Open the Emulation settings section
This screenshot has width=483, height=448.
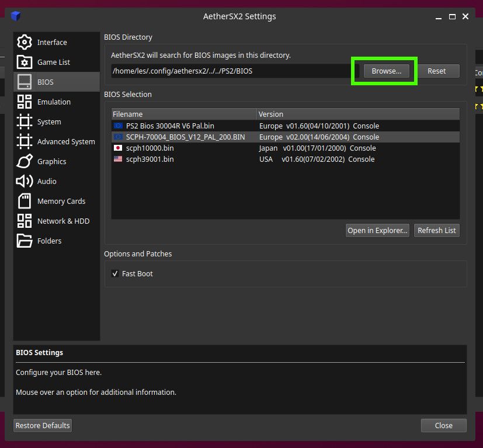54,102
